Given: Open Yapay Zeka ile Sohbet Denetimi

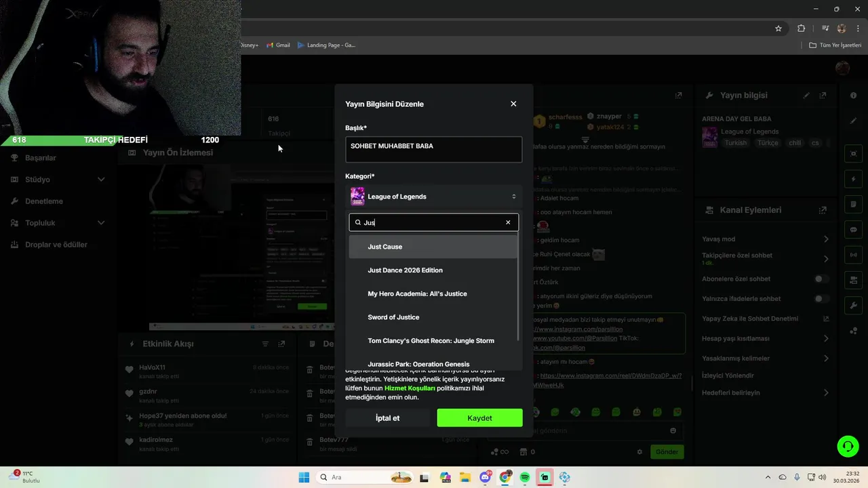Looking at the screenshot, I should tap(765, 319).
